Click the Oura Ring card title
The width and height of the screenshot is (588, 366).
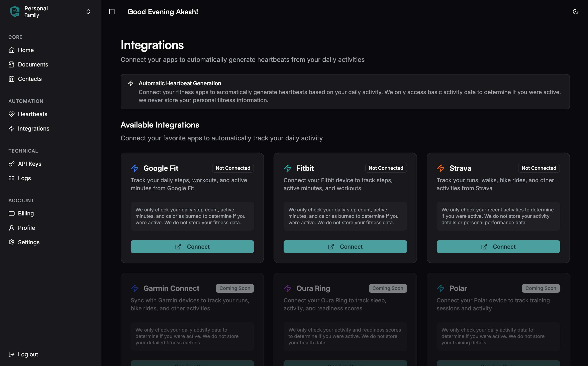tap(313, 288)
